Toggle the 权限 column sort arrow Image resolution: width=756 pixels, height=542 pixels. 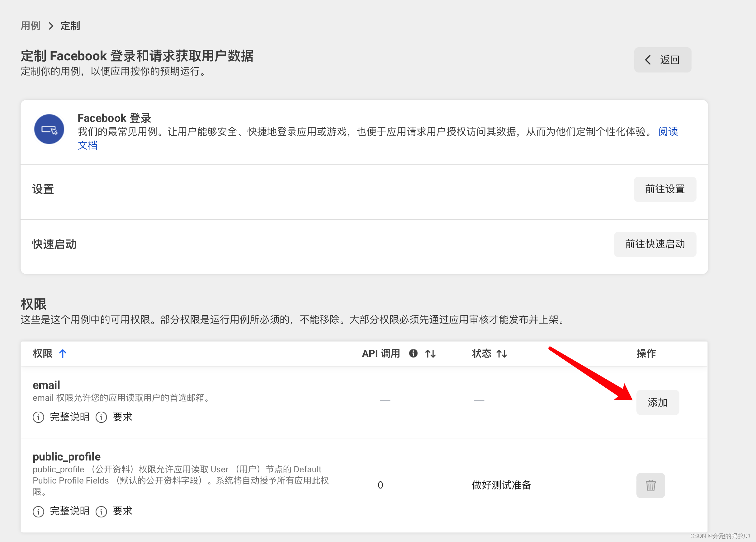(x=63, y=353)
